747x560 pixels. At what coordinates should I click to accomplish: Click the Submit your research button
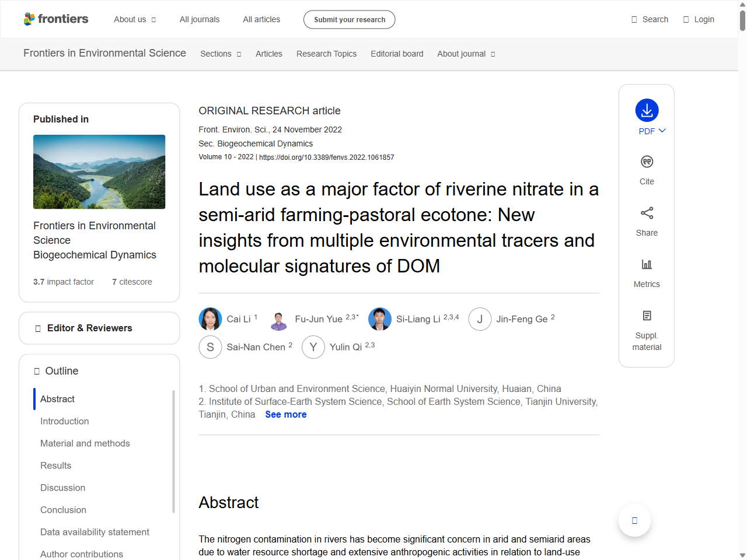[x=349, y=19]
